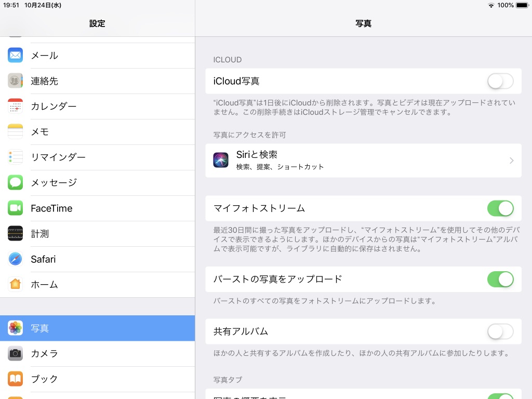The height and width of the screenshot is (399, 532).
Task: Tap the ICLOUD section header
Action: coord(228,60)
